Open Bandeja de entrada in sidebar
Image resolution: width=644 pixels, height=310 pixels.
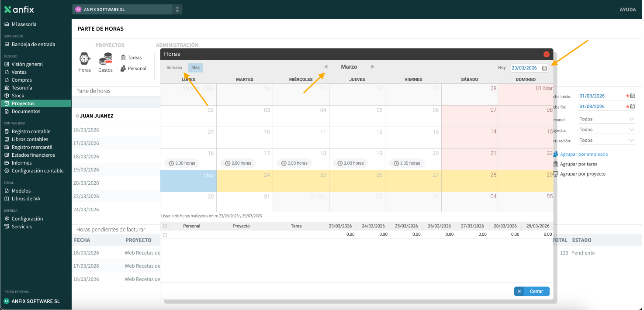click(x=33, y=44)
